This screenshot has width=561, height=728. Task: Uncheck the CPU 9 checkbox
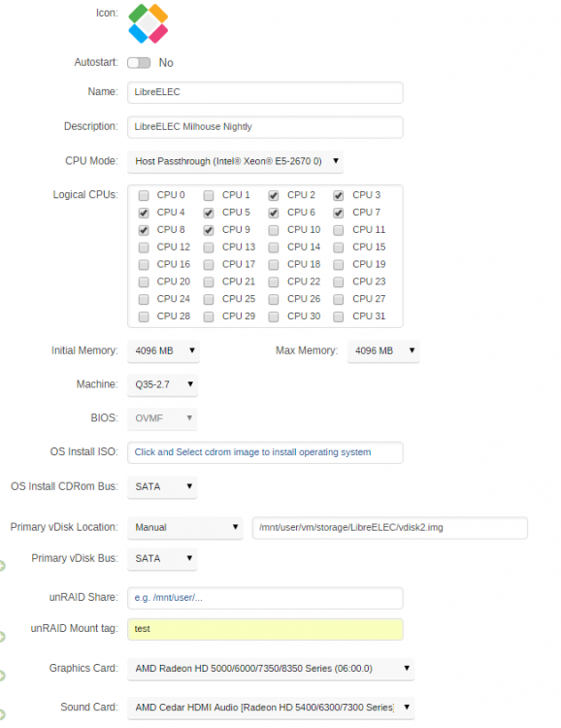[x=209, y=230]
